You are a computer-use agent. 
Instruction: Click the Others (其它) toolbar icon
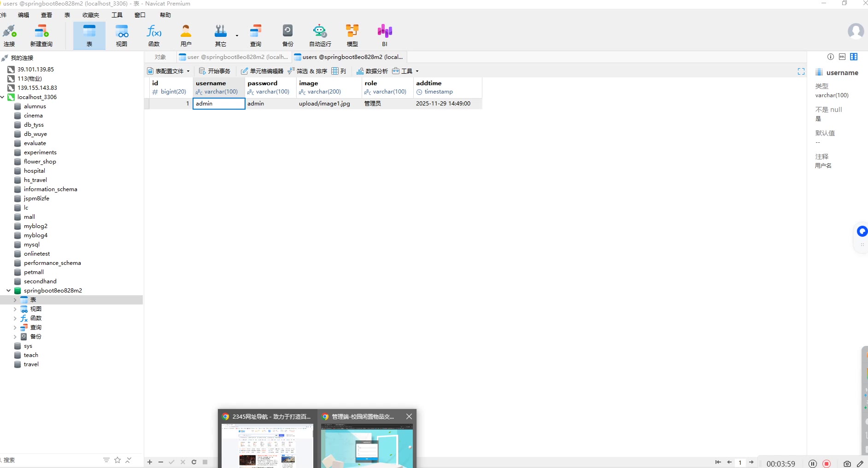click(x=221, y=35)
